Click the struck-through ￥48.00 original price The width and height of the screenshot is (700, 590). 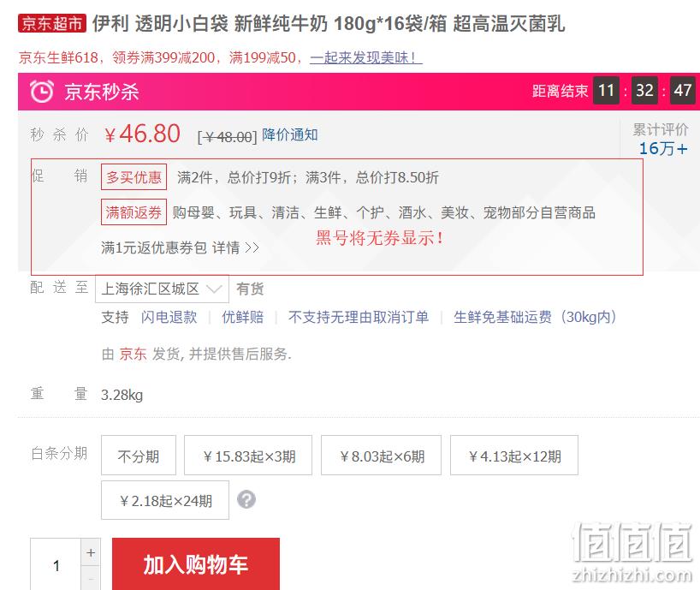click(228, 137)
